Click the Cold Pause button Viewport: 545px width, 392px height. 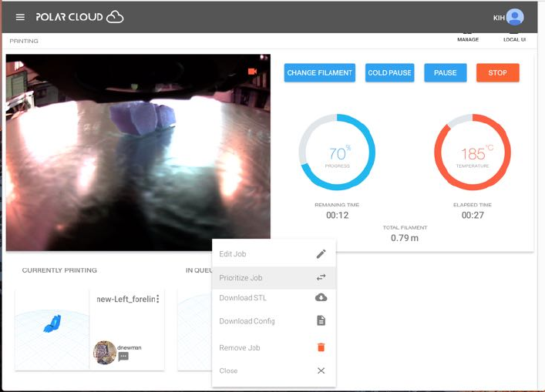(389, 72)
